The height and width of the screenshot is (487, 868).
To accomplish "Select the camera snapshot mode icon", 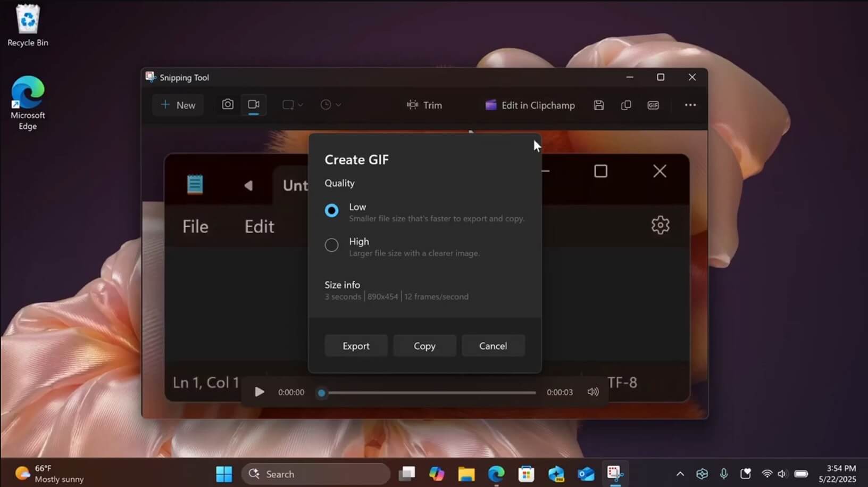I will coord(227,105).
